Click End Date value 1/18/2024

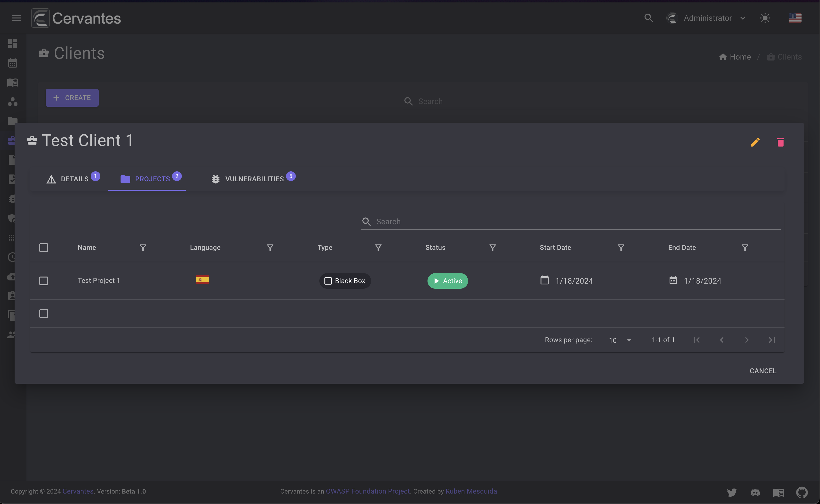(702, 281)
